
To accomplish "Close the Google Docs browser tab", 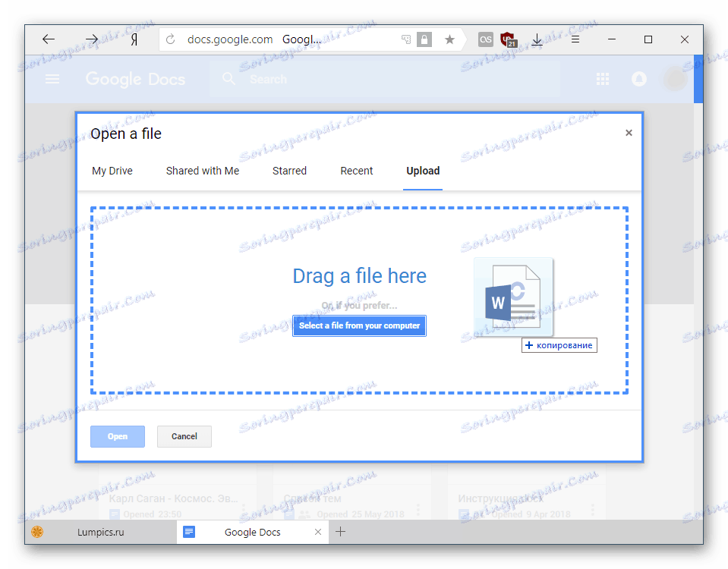I will pos(318,532).
